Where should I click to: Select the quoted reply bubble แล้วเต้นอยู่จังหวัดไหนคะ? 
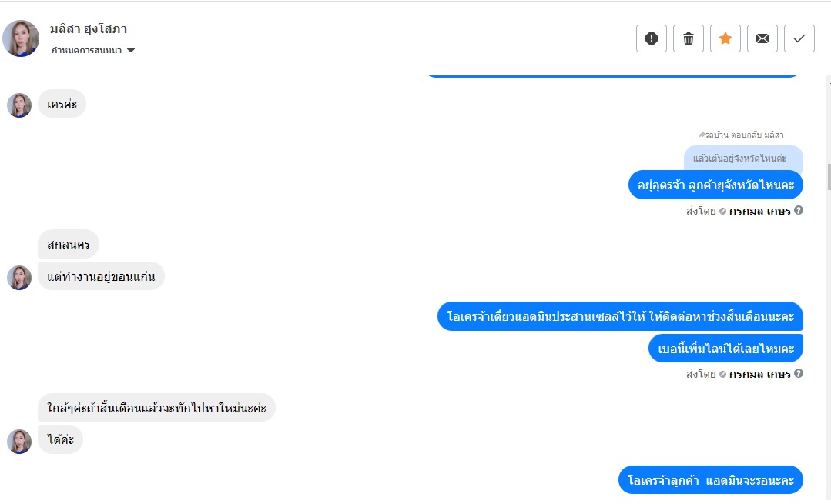click(x=743, y=159)
